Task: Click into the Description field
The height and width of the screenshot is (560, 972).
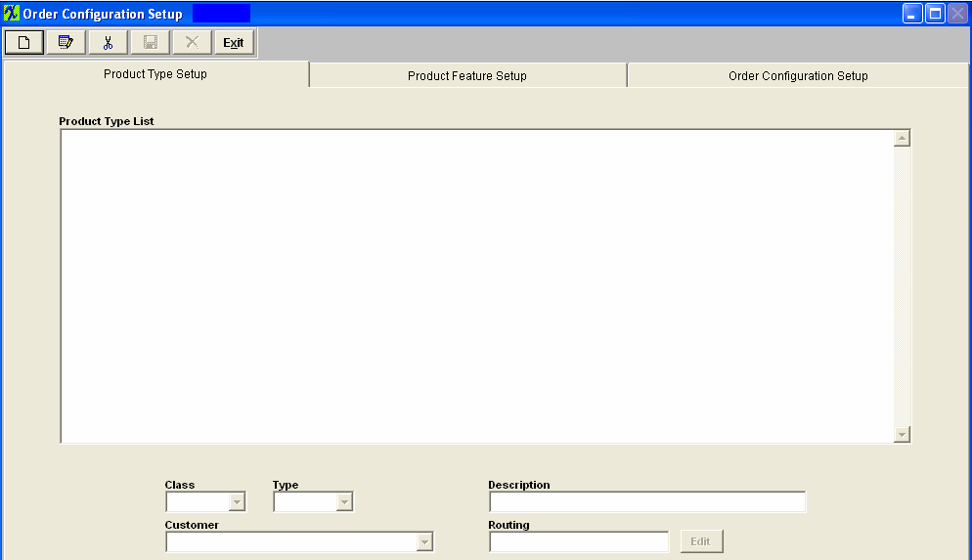Action: tap(647, 501)
